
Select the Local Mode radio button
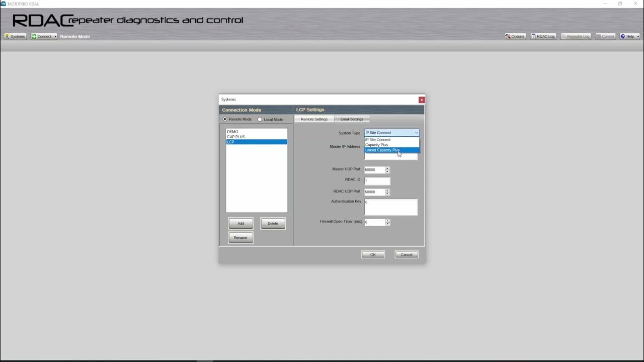coord(260,119)
